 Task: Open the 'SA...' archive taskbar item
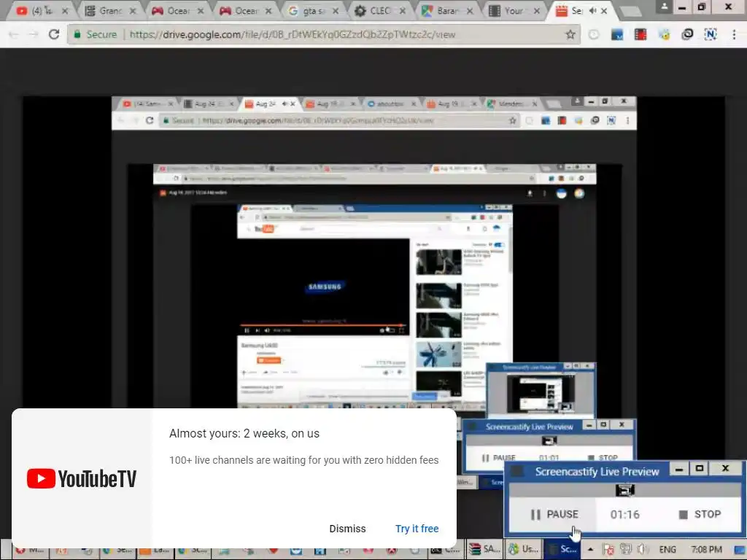click(484, 550)
